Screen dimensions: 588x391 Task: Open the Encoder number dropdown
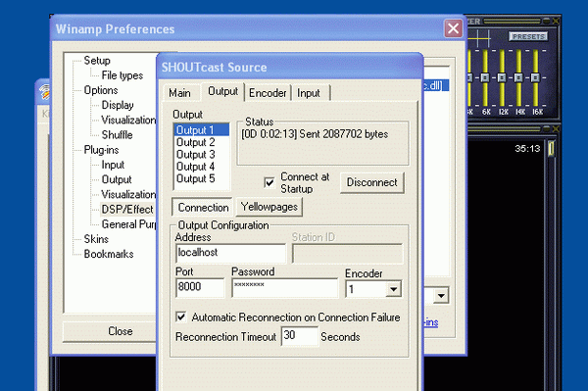tap(393, 289)
